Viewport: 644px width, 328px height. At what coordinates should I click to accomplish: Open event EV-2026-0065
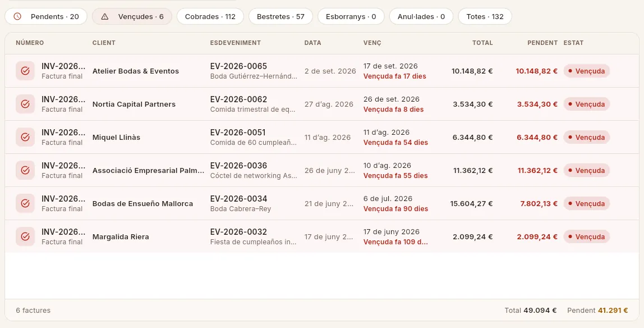[x=238, y=66]
